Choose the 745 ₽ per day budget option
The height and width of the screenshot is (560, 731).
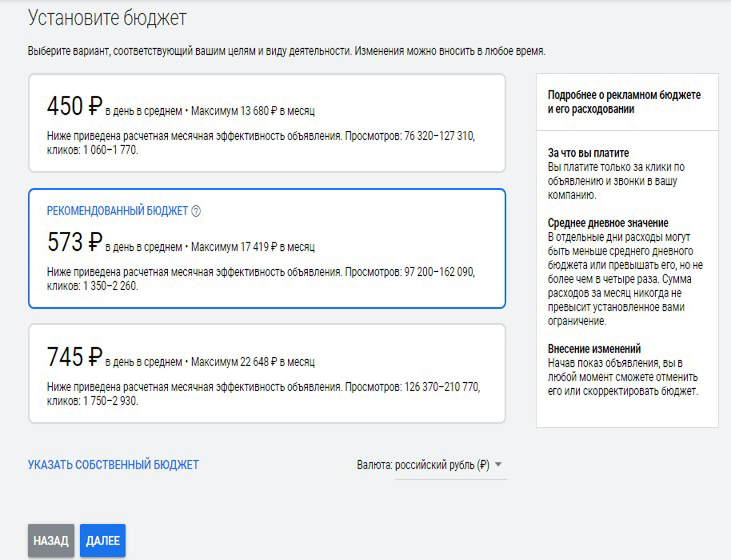click(x=267, y=374)
